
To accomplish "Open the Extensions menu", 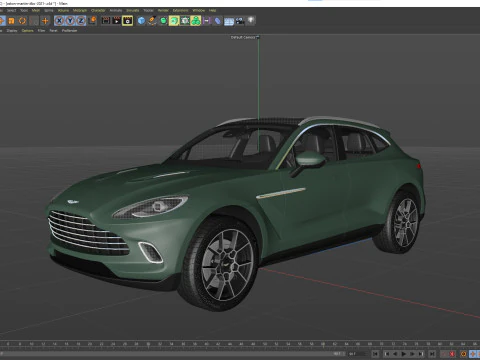I will pyautogui.click(x=180, y=10).
